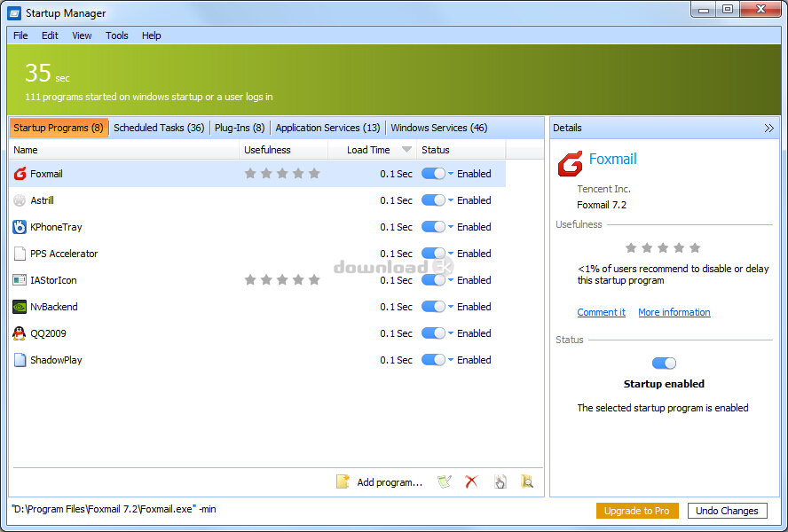
Task: Select the QQ2009 penguin icon
Action: click(x=20, y=333)
